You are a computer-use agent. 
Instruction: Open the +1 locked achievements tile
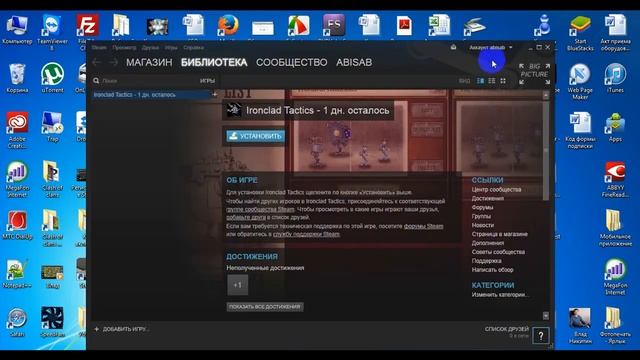tap(238, 285)
